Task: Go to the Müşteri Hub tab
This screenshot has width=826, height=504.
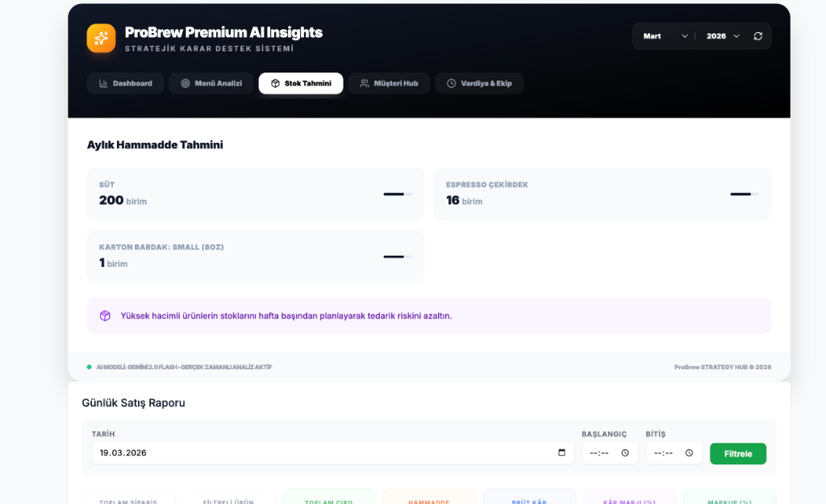Action: [x=389, y=84]
